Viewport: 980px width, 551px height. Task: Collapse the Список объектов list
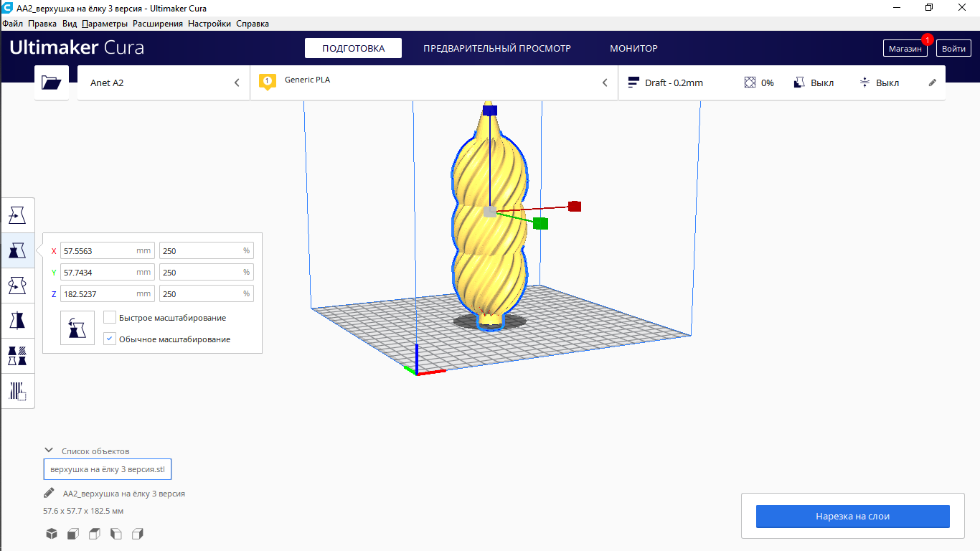49,451
